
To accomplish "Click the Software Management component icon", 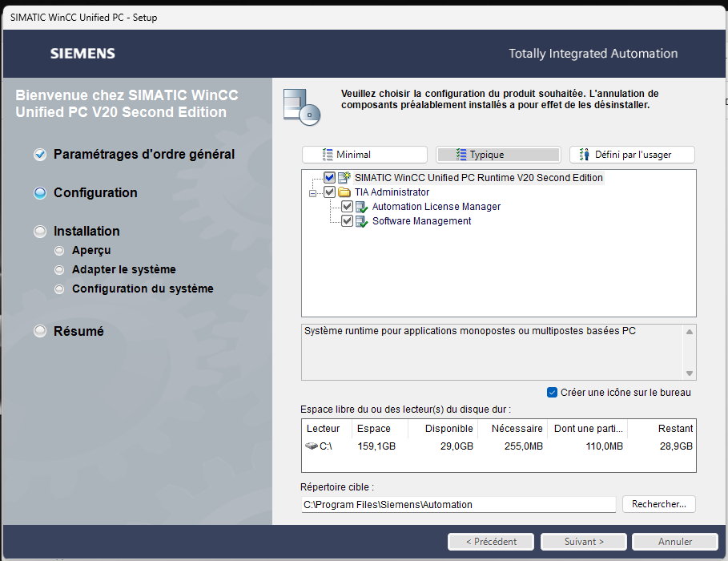I will click(x=361, y=221).
